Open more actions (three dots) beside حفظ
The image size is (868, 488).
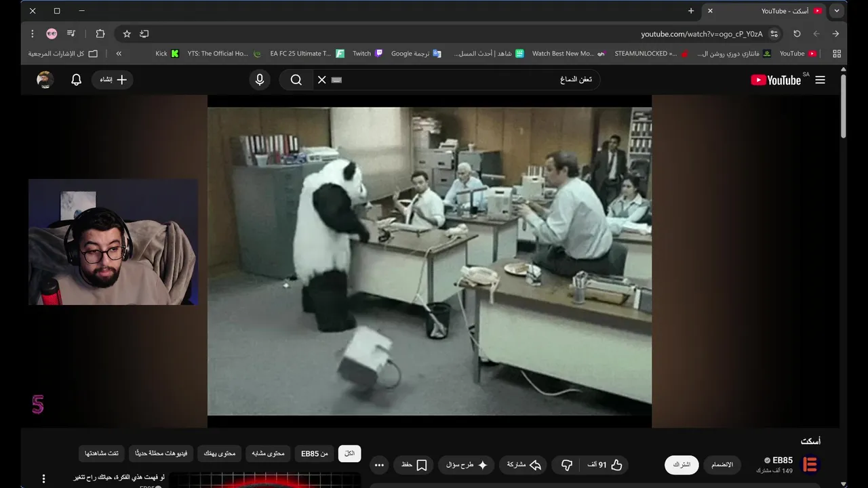379,465
